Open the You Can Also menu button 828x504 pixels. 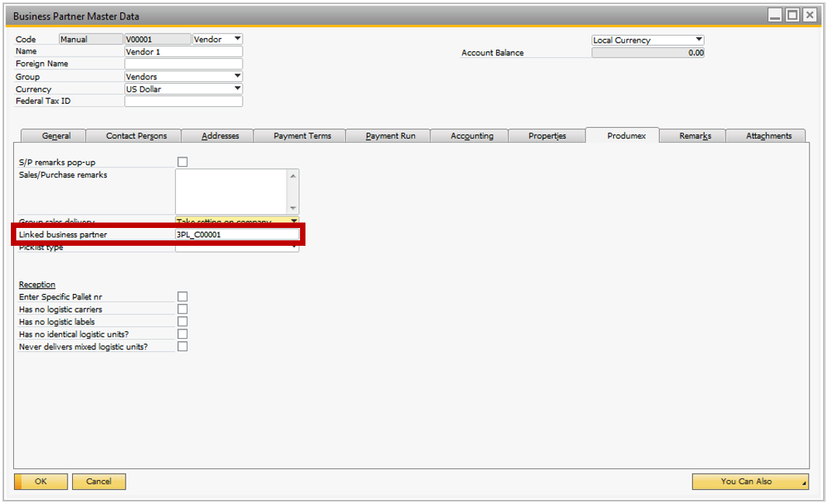(x=750, y=482)
